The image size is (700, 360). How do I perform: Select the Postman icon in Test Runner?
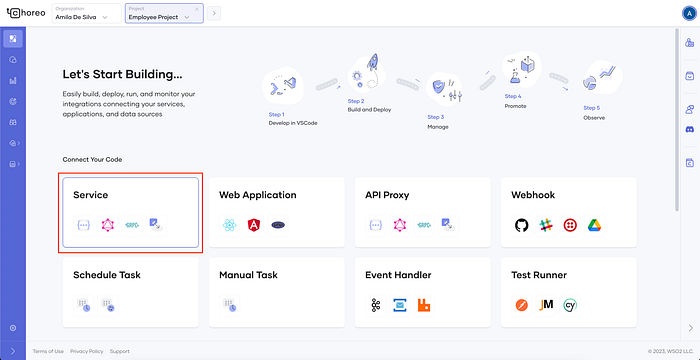coord(521,305)
